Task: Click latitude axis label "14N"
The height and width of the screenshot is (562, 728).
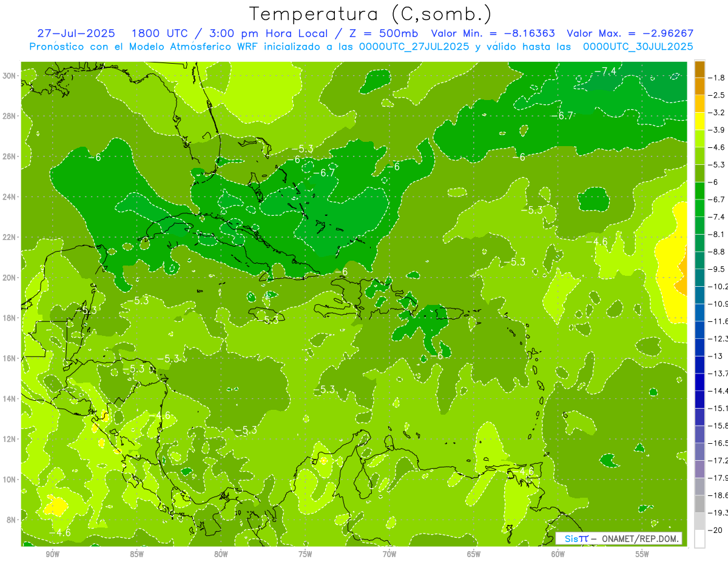Action: pos(10,399)
